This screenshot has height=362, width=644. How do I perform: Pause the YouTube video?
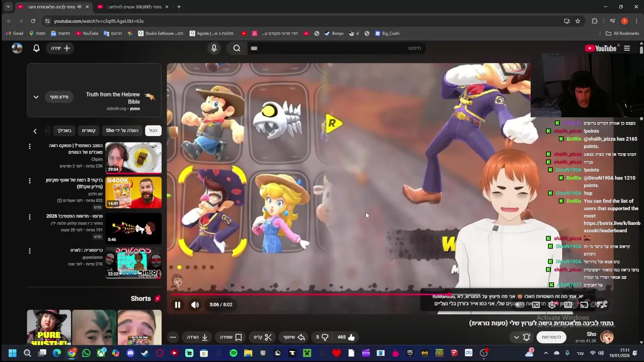point(178,305)
